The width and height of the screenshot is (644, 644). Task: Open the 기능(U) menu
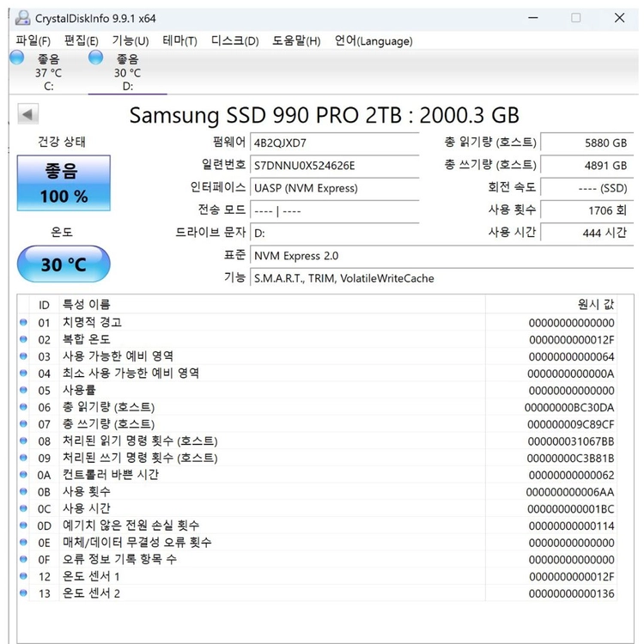[131, 40]
